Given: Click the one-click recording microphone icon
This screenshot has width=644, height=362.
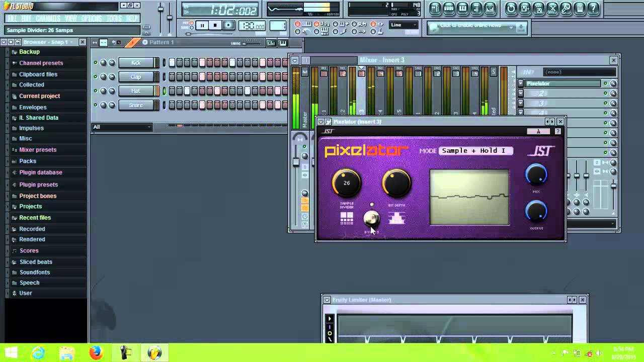Looking at the screenshot, I should click(x=566, y=8).
